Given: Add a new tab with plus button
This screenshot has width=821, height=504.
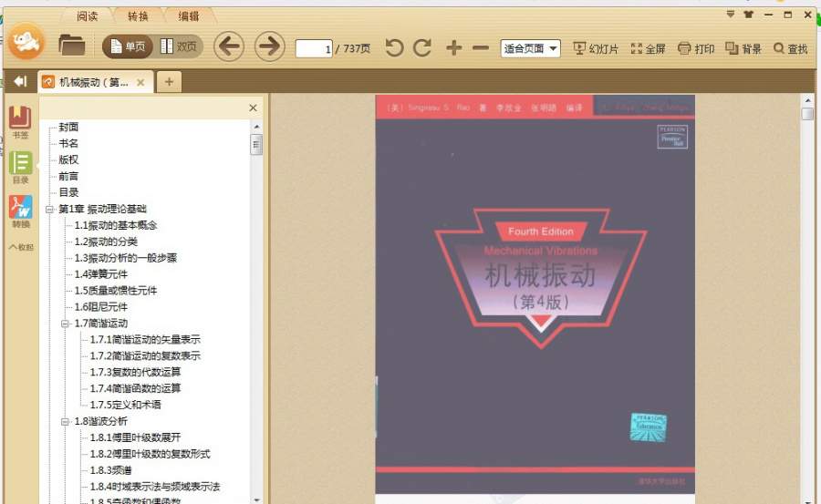Looking at the screenshot, I should click(x=169, y=82).
